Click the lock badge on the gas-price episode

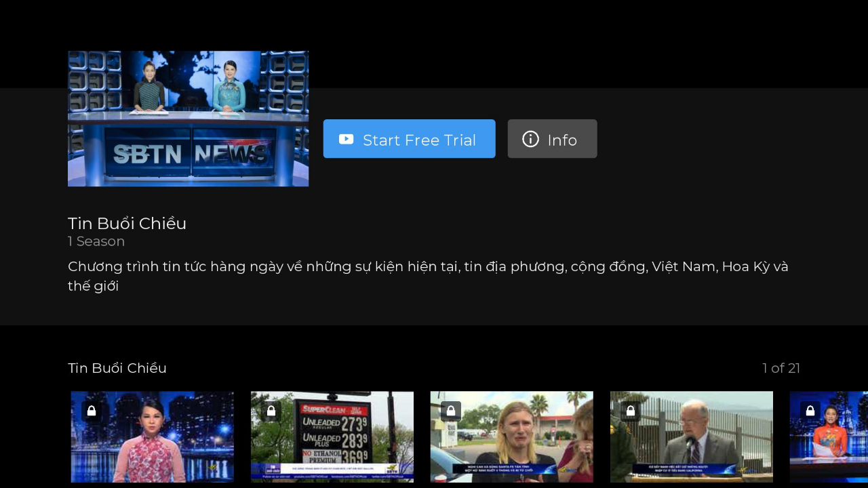tap(271, 411)
